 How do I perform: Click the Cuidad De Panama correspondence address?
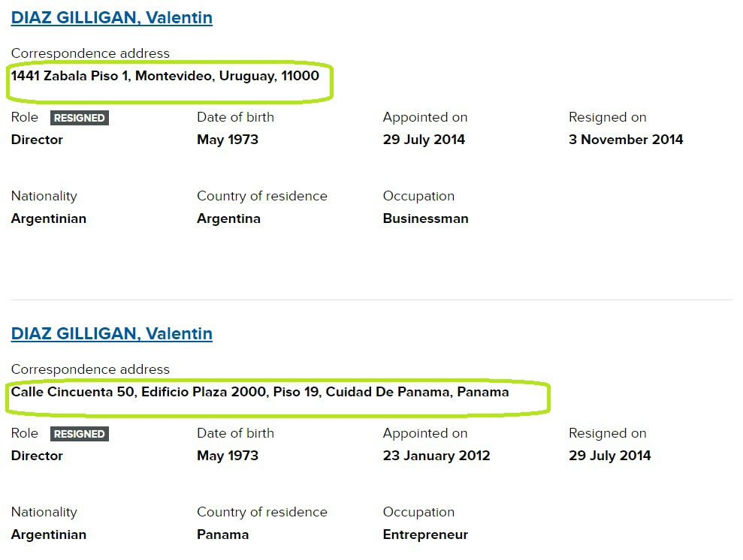[x=260, y=392]
